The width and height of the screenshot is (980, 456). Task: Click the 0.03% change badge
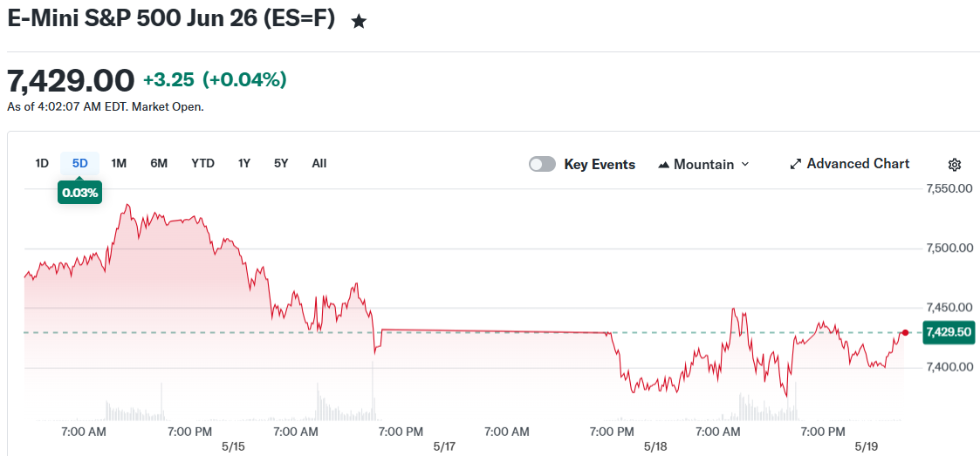coord(79,193)
